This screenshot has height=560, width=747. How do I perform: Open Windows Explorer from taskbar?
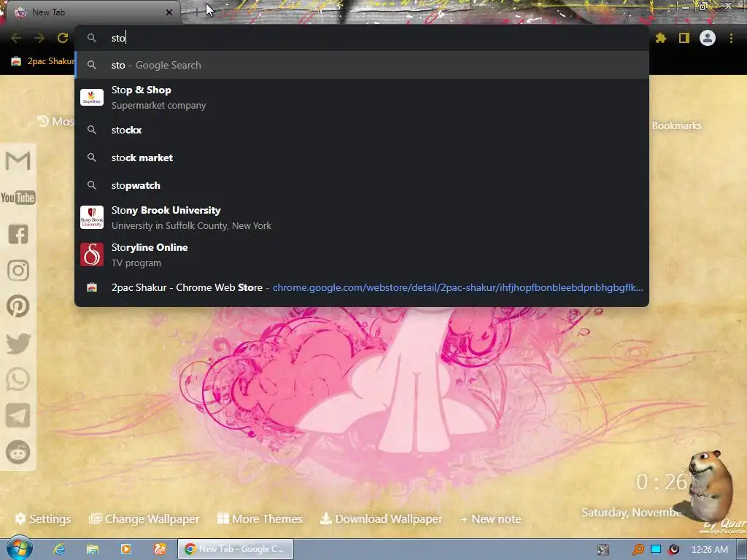93,549
